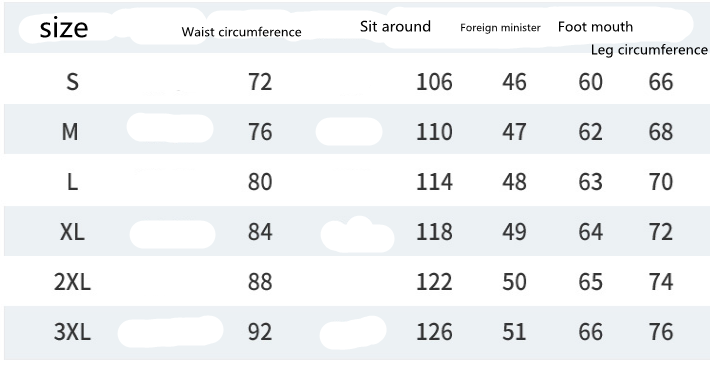The image size is (710, 367).
Task: Click the 2XL size label
Action: point(72,282)
